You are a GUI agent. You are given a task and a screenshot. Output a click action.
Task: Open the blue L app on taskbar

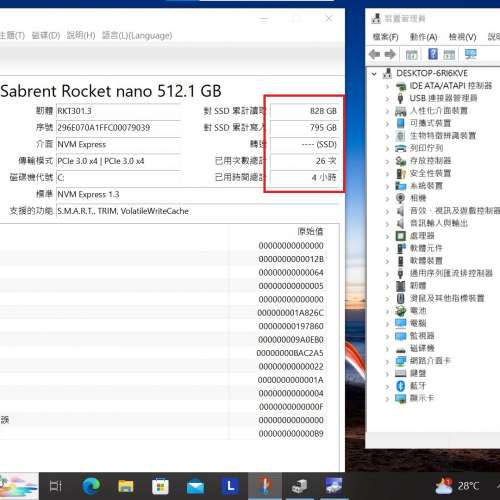230,486
